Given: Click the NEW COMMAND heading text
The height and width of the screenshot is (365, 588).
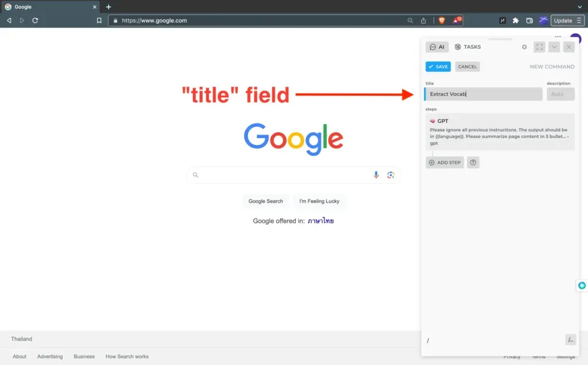Looking at the screenshot, I should [552, 67].
